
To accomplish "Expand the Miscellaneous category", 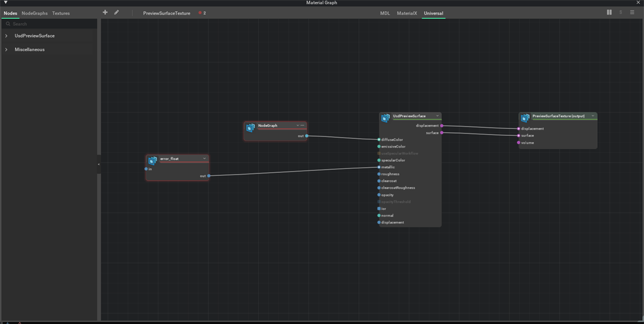I will 6,49.
